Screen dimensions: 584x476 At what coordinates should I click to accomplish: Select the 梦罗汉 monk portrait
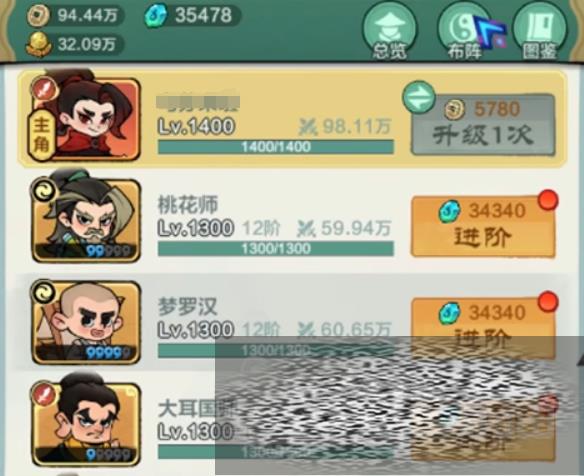[x=86, y=321]
